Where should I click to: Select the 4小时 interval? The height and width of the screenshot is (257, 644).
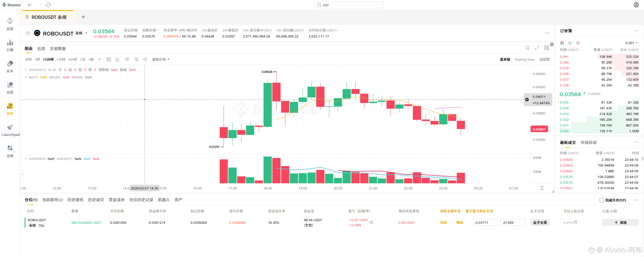[73, 60]
